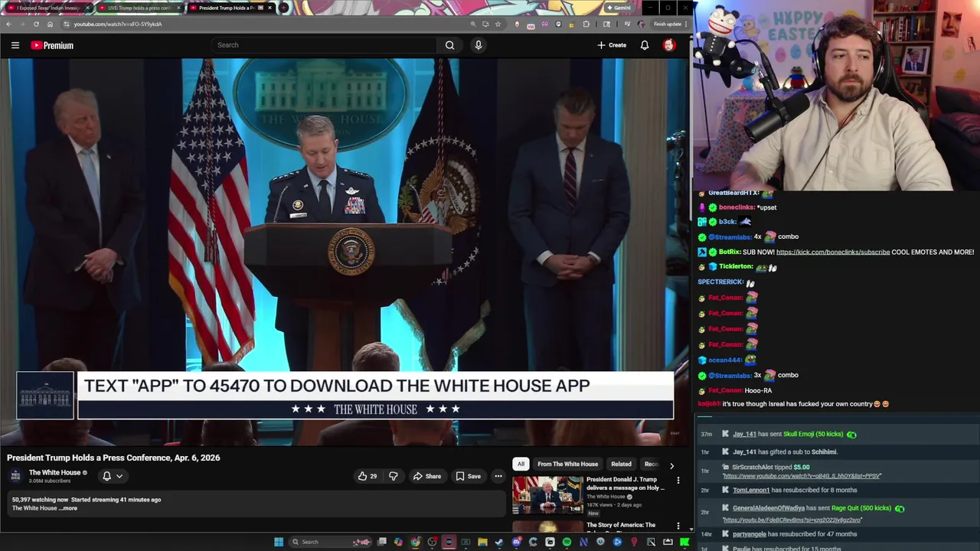This screenshot has width=980, height=551.
Task: Expand description with ...more
Action: (x=69, y=508)
